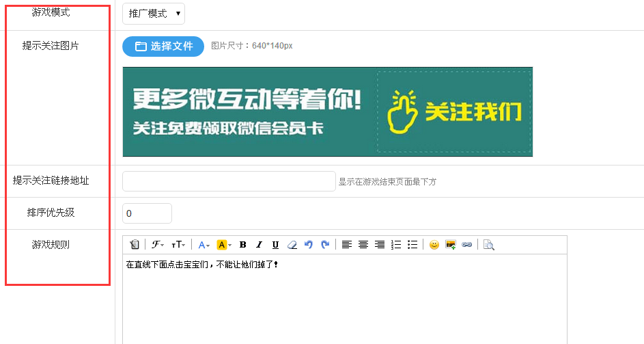This screenshot has height=344, width=644.
Task: Toggle italic formatting in editor
Action: pyautogui.click(x=259, y=245)
